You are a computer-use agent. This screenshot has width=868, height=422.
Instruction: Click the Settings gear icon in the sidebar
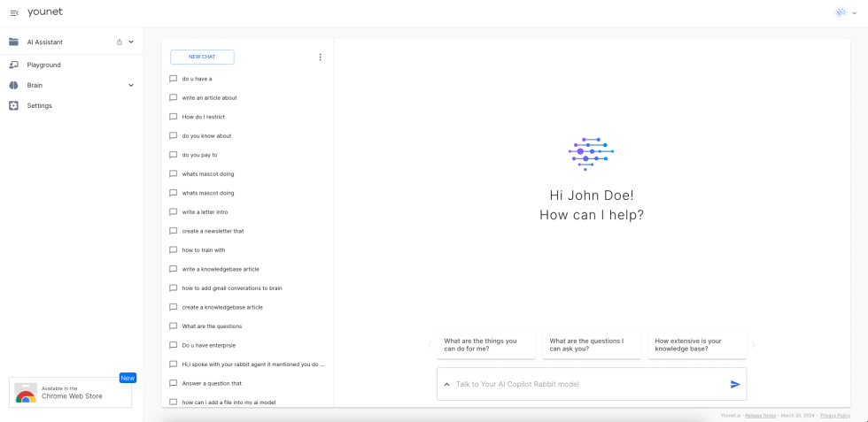point(13,105)
